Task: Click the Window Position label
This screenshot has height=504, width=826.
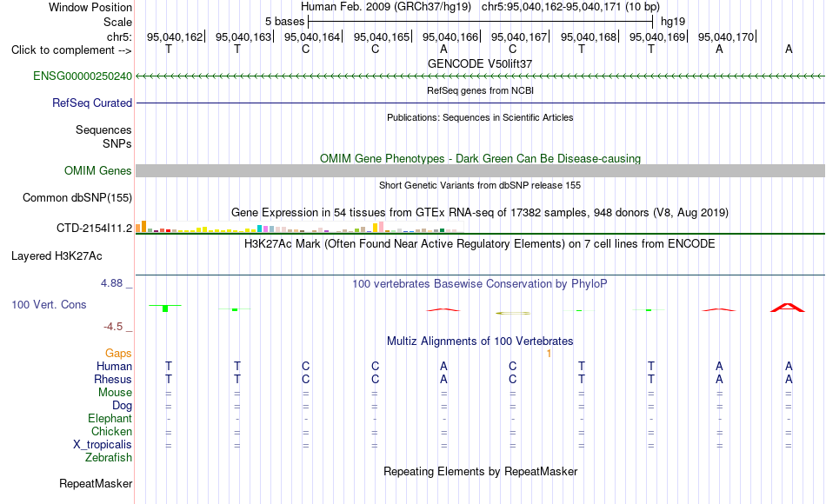Action: (90, 7)
